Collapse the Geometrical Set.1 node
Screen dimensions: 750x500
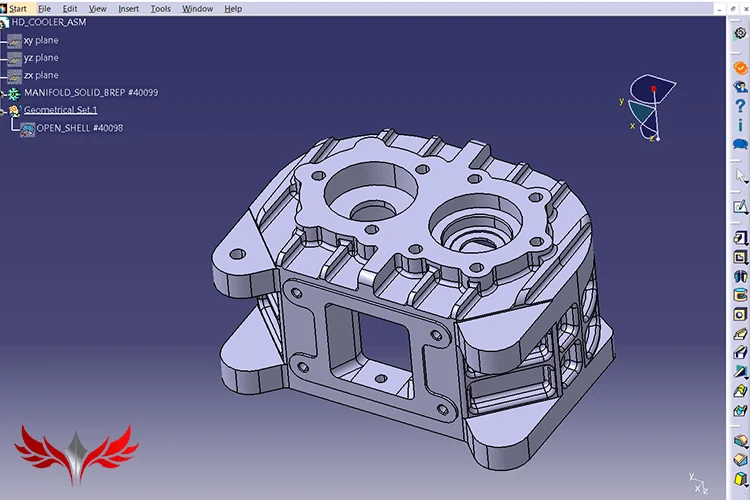2,112
